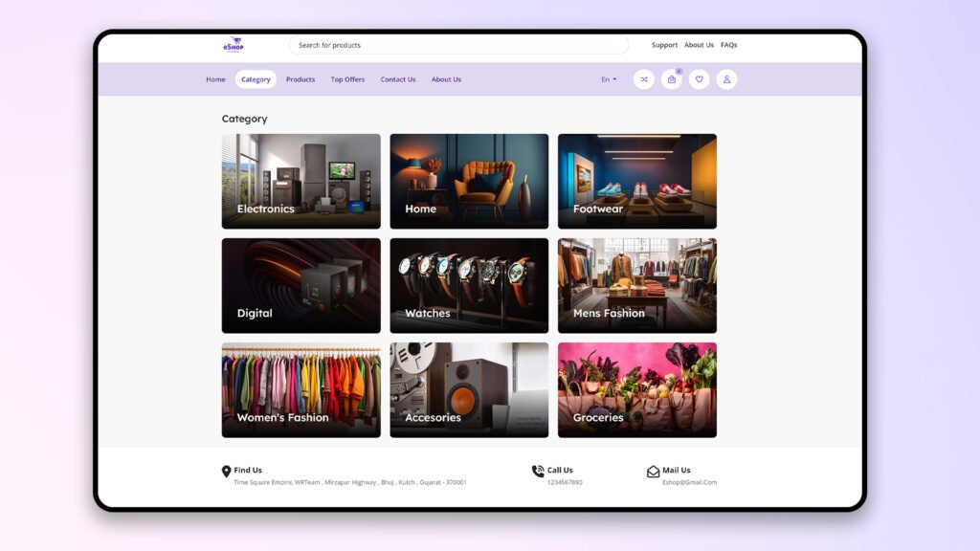This screenshot has width=980, height=551.
Task: Click the Search for products field
Action: (x=457, y=45)
